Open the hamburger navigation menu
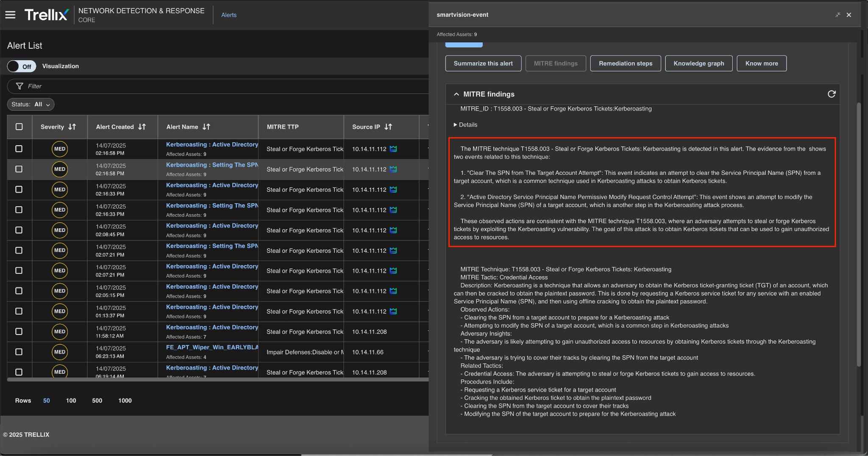The width and height of the screenshot is (868, 456). pos(10,15)
